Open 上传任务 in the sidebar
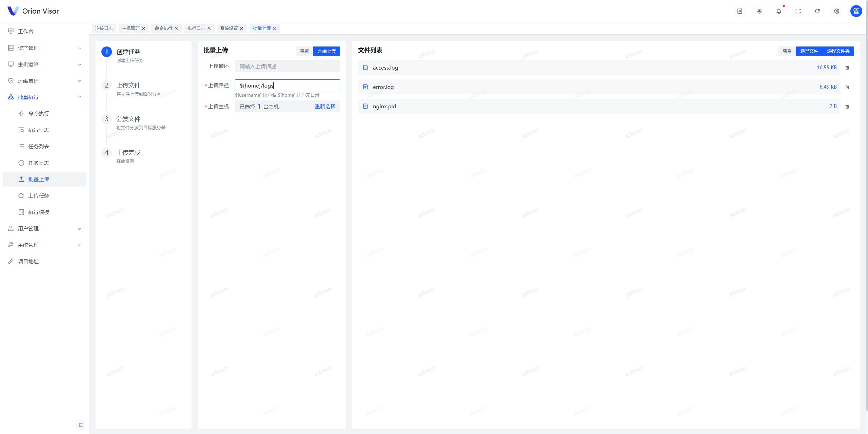The height and width of the screenshot is (434, 868). [39, 196]
